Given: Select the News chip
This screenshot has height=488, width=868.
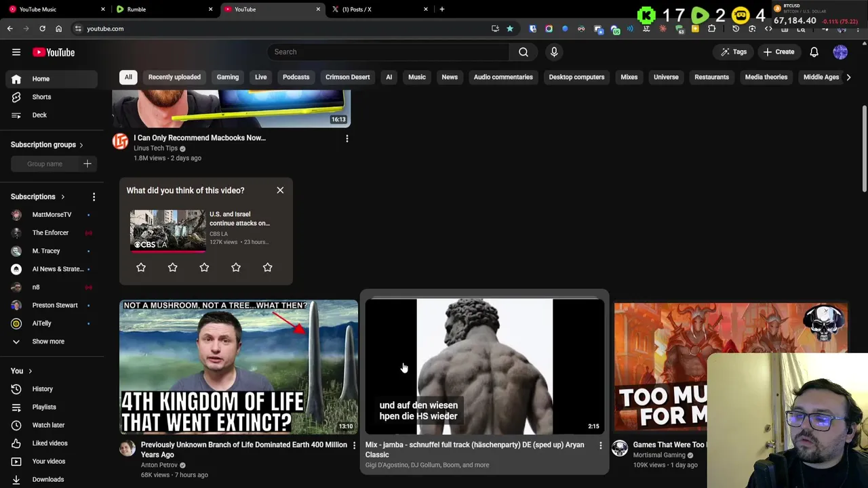Looking at the screenshot, I should [x=450, y=77].
